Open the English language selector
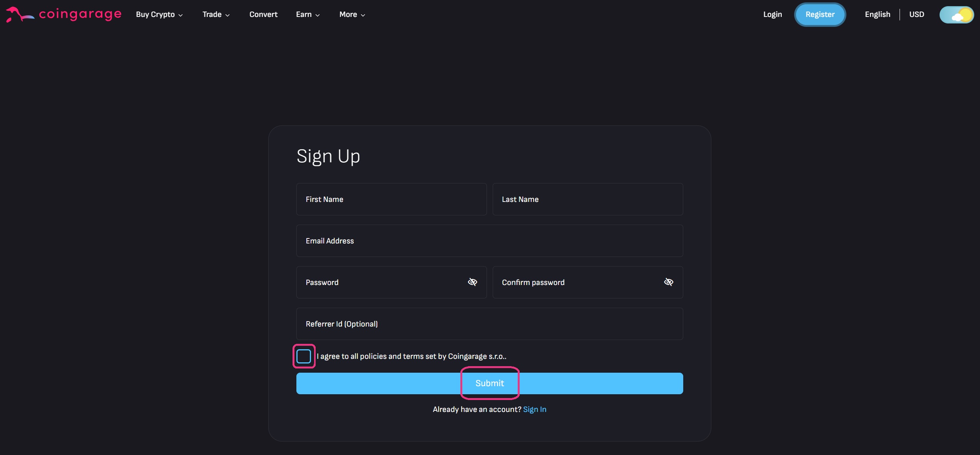Viewport: 980px width, 455px height. click(877, 15)
